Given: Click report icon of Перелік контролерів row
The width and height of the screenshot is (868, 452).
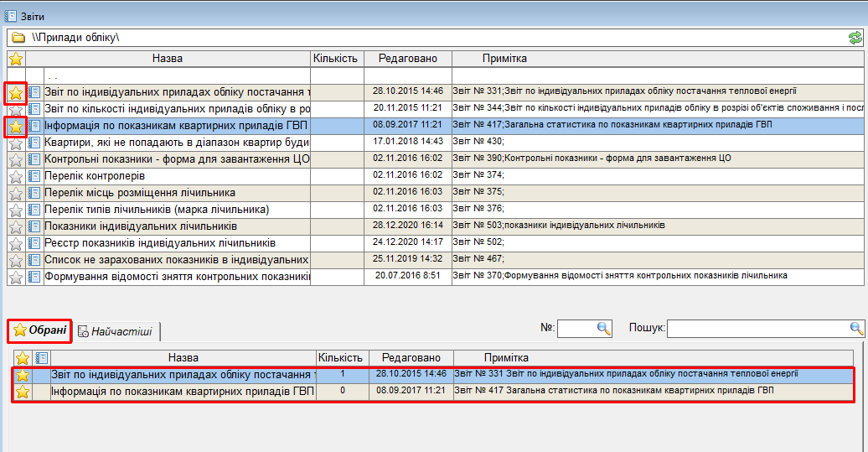Looking at the screenshot, I should coord(34,176).
